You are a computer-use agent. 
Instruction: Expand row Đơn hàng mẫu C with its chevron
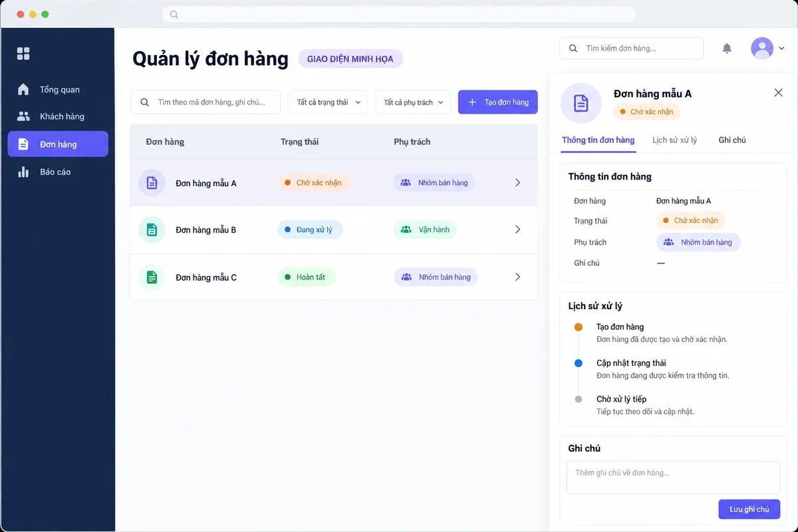(x=518, y=277)
